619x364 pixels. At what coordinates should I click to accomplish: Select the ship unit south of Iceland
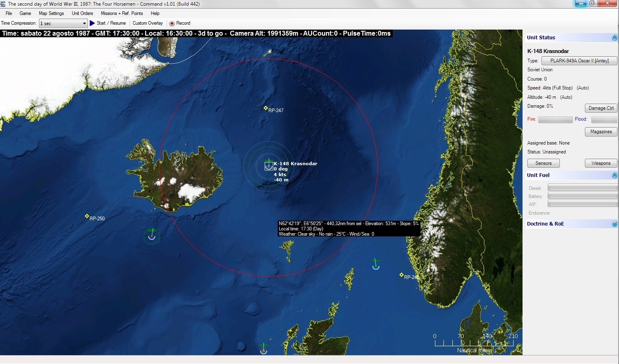(x=152, y=236)
